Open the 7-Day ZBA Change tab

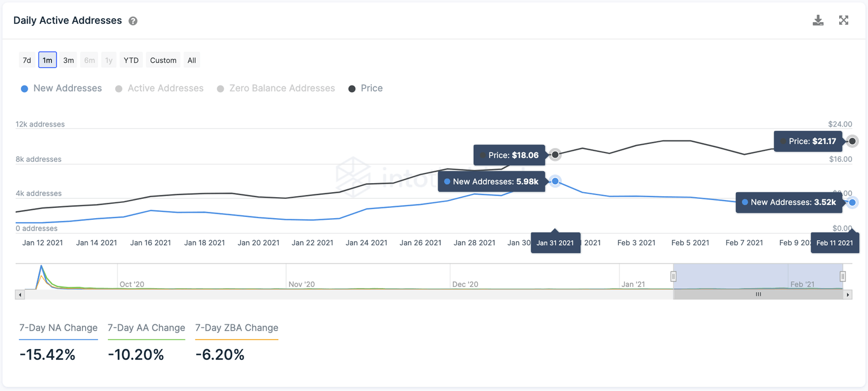tap(236, 328)
